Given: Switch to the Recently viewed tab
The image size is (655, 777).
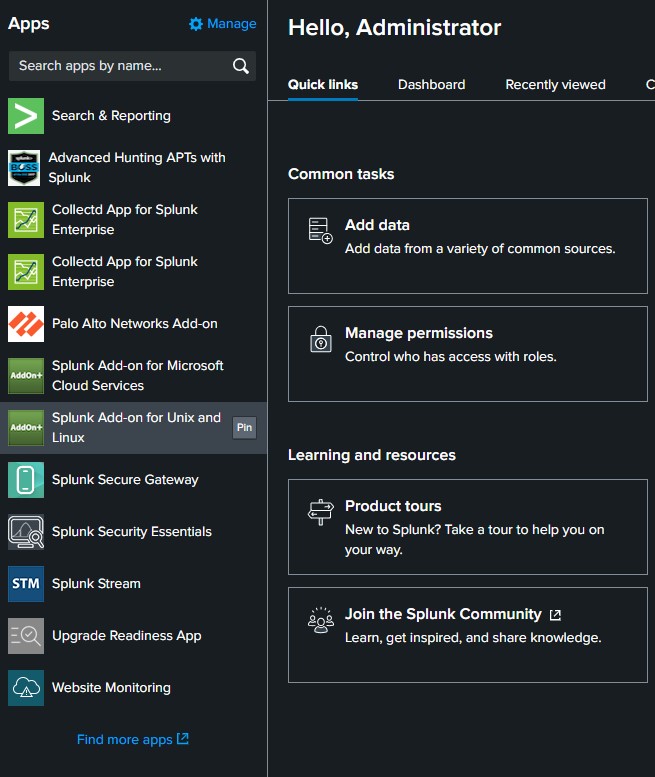Looking at the screenshot, I should click(x=555, y=85).
